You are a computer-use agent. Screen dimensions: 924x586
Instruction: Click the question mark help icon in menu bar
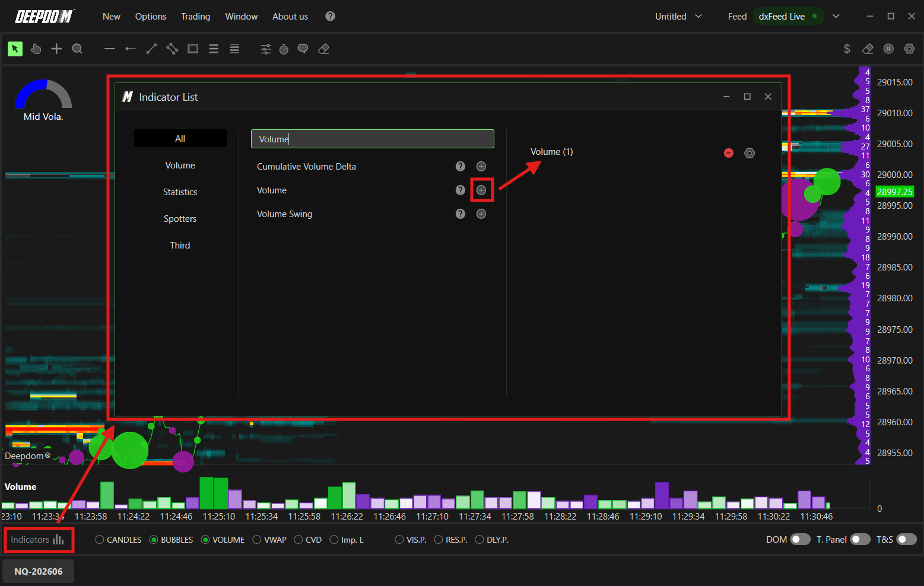click(x=331, y=17)
